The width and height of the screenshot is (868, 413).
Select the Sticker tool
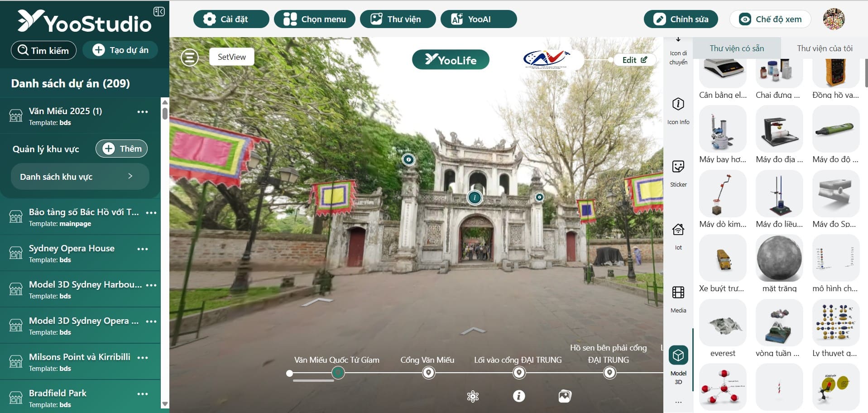[678, 173]
